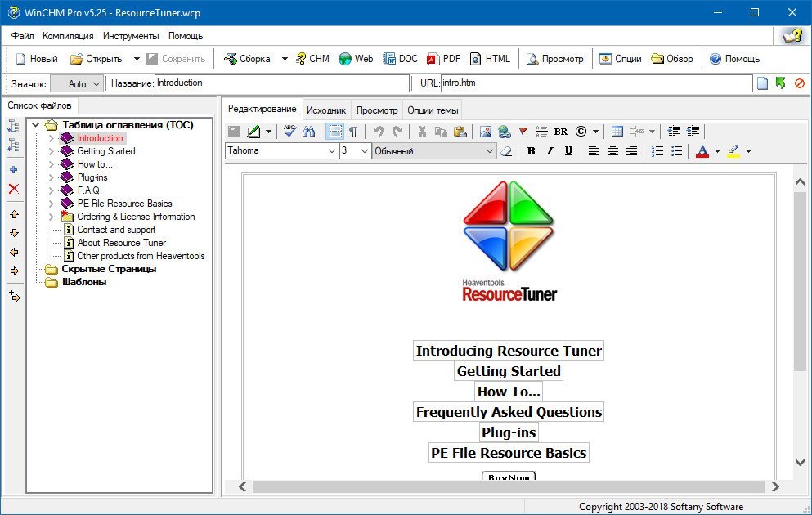Click the Обзор toolbar button
This screenshot has height=515, width=812.
pos(672,59)
